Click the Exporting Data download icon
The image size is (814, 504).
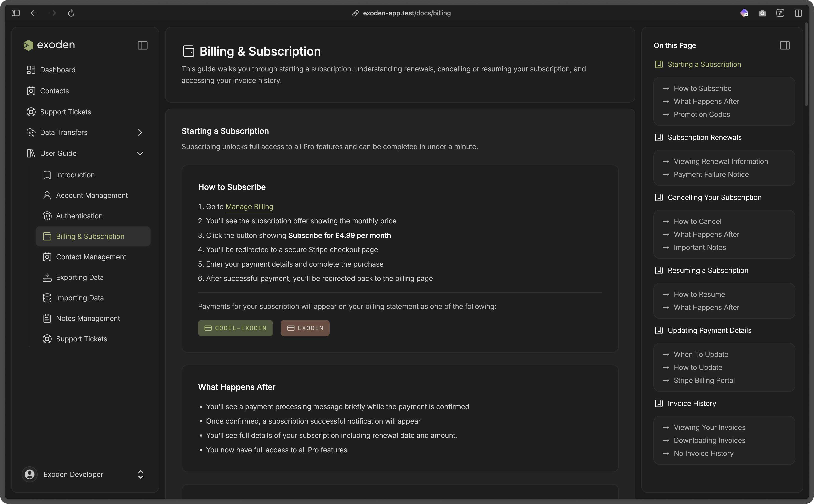(x=47, y=277)
